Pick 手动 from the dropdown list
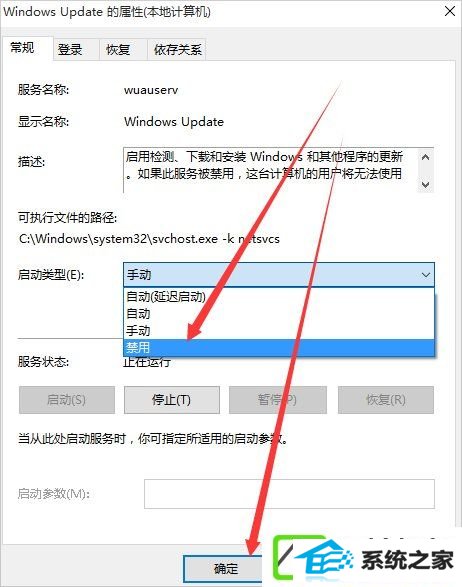 point(279,331)
